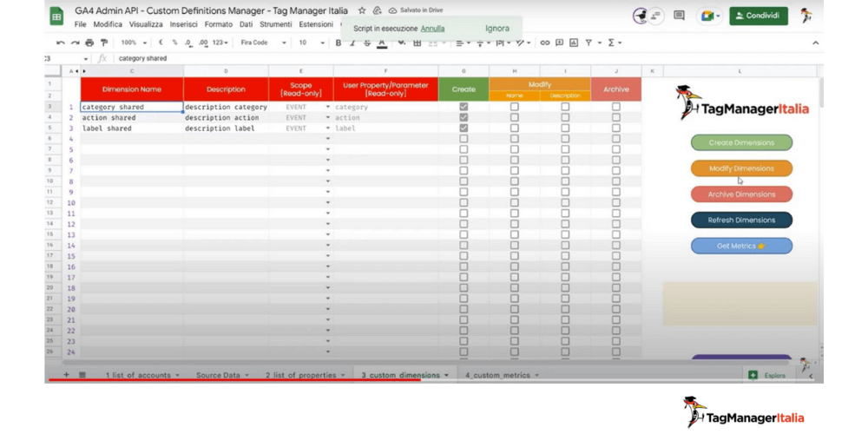The image size is (868, 434).
Task: Open the fill color bucket
Action: point(401,43)
